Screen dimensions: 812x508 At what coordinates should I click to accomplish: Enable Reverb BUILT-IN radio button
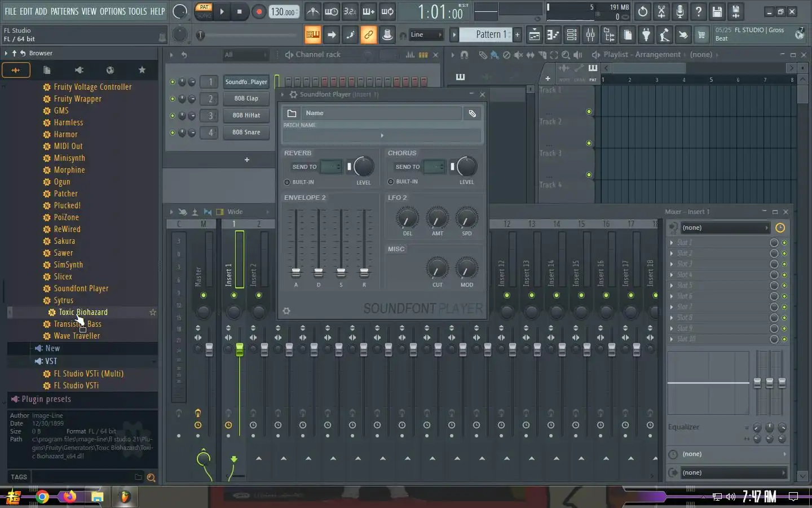(x=287, y=182)
